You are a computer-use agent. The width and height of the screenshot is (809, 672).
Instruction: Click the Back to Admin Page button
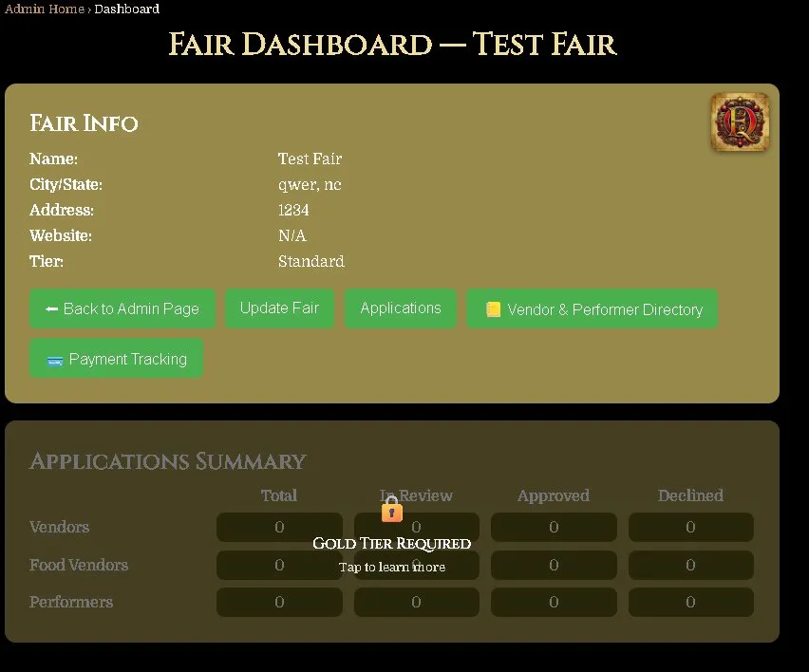point(122,308)
